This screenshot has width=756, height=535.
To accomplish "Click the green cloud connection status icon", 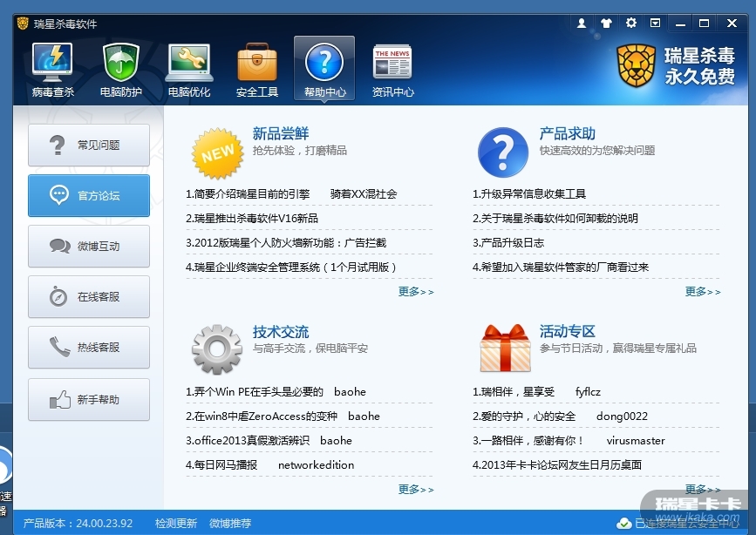I will 623,524.
